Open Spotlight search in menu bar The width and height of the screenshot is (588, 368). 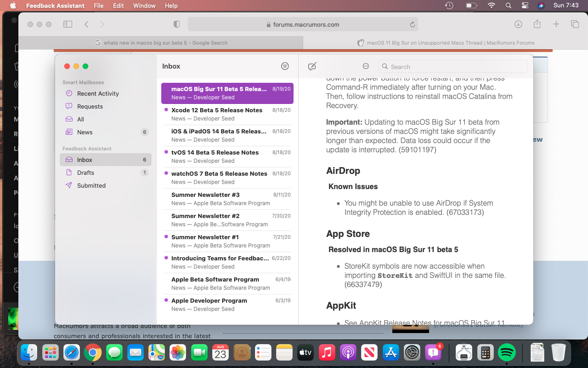click(x=508, y=6)
